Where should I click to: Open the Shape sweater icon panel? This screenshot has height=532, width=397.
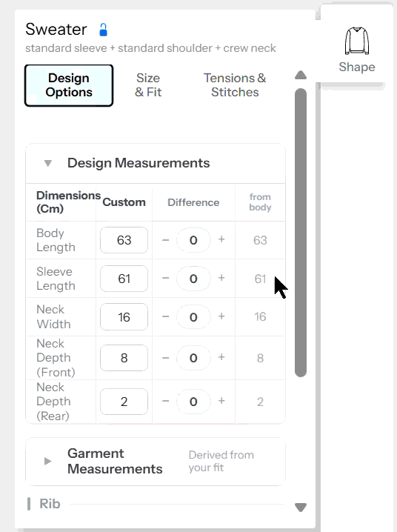pyautogui.click(x=357, y=49)
